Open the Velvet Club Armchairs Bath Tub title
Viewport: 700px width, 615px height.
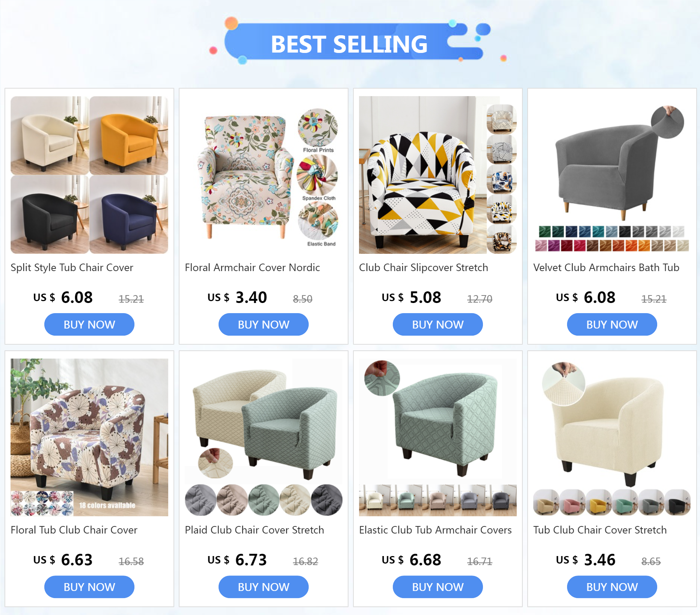[x=606, y=267]
